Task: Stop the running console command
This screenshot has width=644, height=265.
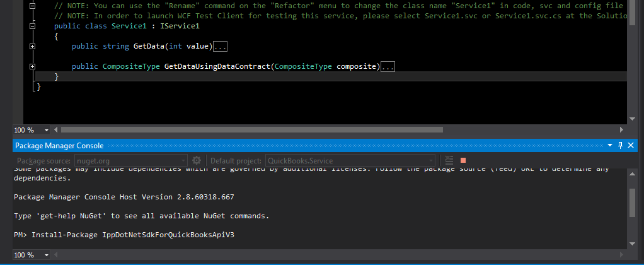Action: [x=463, y=160]
